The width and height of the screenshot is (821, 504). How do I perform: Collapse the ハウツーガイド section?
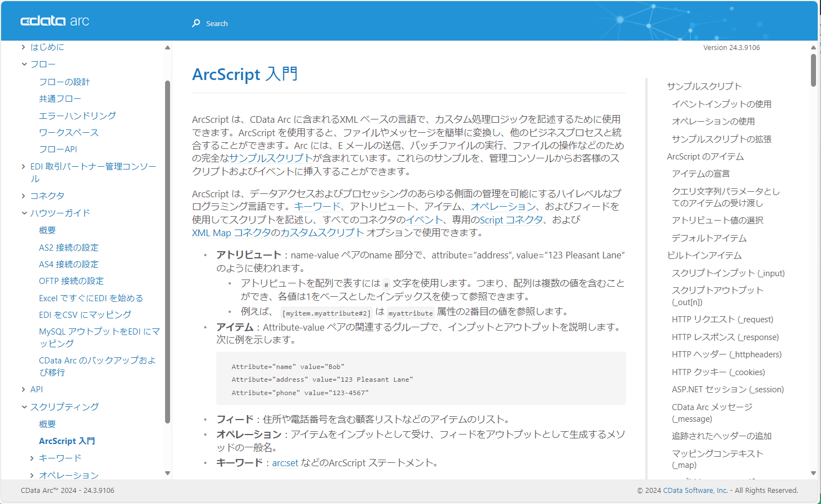(x=24, y=213)
